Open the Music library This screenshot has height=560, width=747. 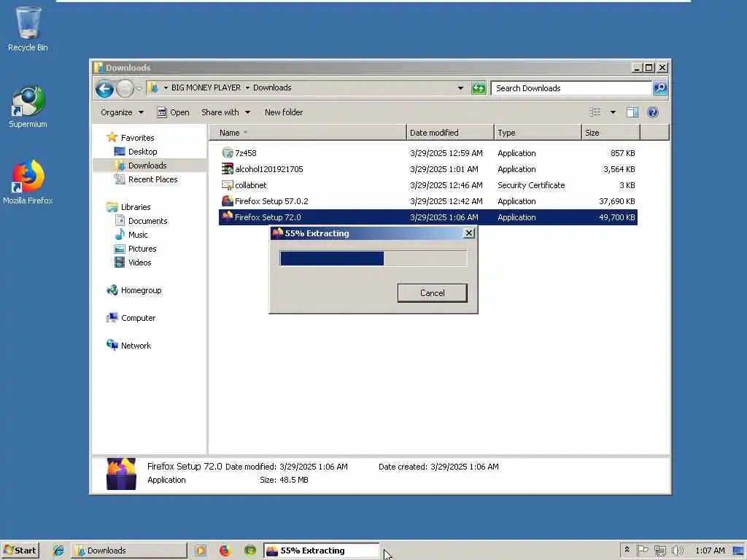[x=138, y=235]
